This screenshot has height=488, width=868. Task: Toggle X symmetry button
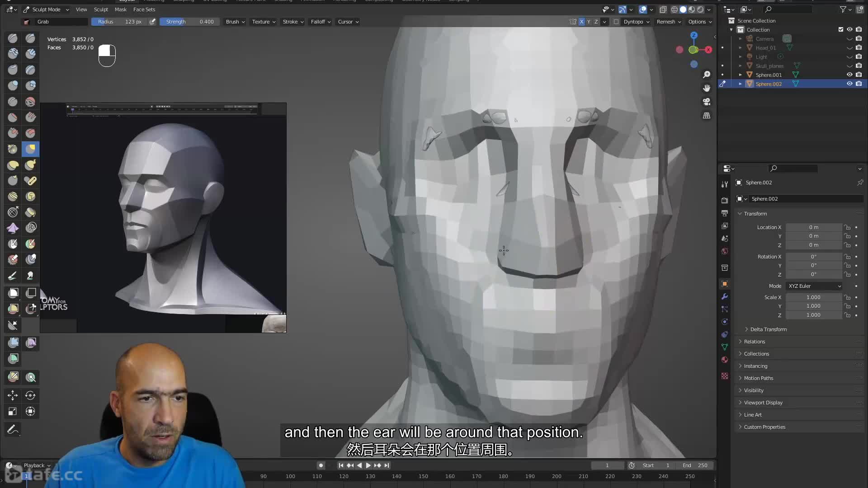[581, 22]
